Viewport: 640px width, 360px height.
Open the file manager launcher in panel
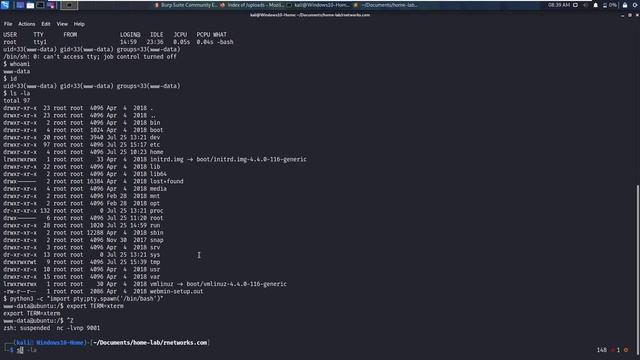[x=30, y=5]
